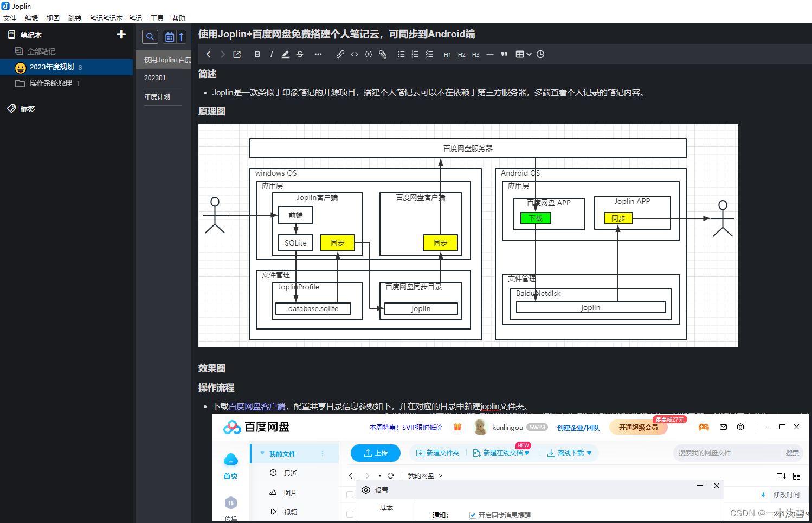Follow the 百度网盘客户端 link
The height and width of the screenshot is (523, 812).
coord(257,406)
